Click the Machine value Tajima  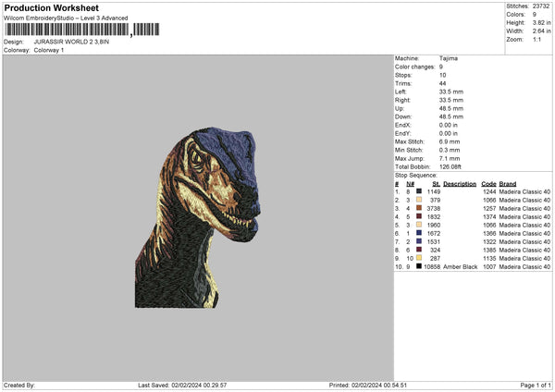click(449, 58)
